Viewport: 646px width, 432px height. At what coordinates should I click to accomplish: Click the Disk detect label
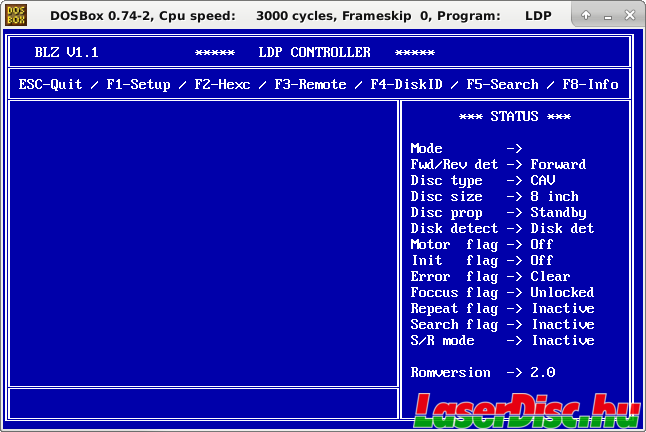(x=454, y=229)
